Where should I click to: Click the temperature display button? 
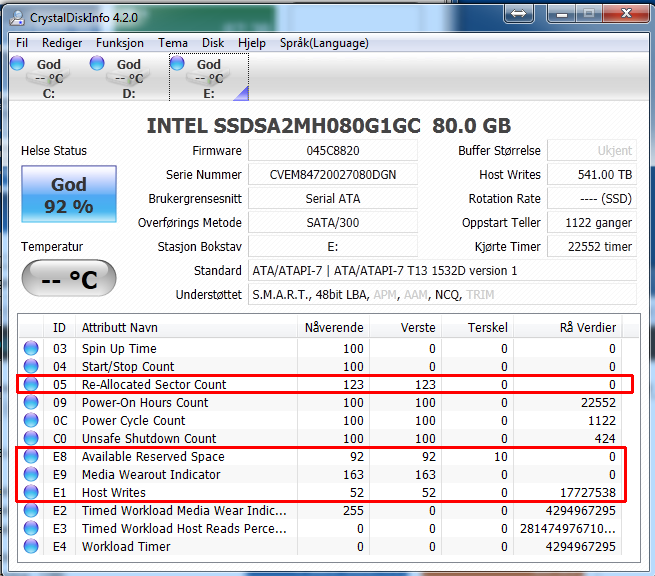coord(69,279)
